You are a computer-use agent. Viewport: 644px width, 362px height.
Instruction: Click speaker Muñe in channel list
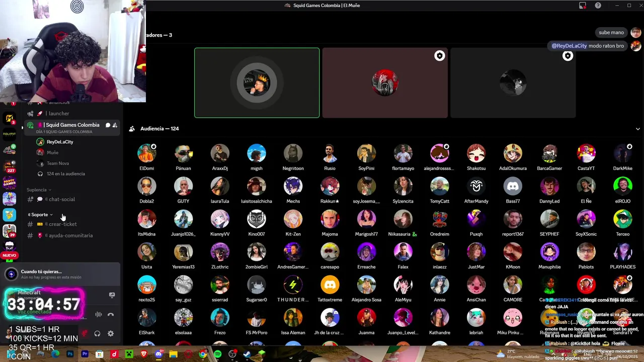pos(52,152)
